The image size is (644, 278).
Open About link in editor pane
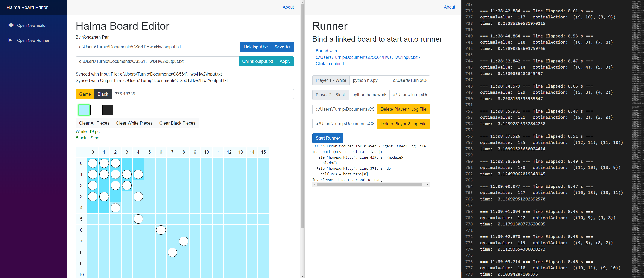point(288,7)
